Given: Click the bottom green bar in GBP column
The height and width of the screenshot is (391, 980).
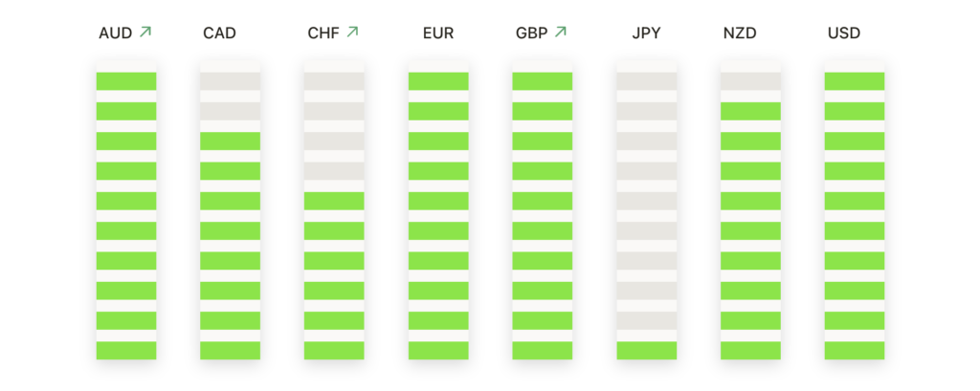Looking at the screenshot, I should (x=543, y=351).
